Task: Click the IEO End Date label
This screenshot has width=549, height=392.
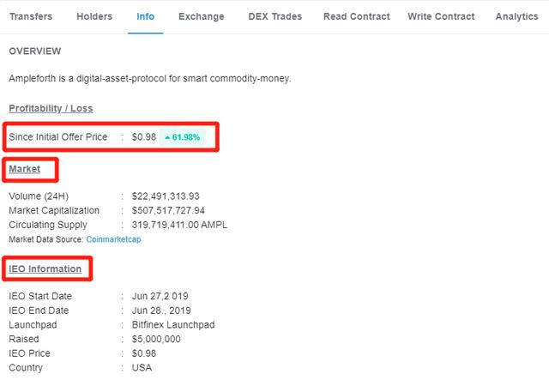Action: tap(39, 311)
